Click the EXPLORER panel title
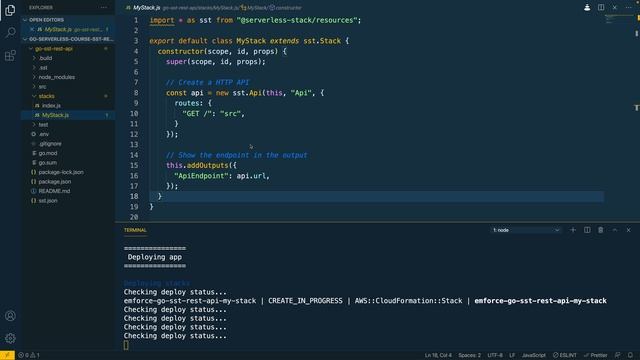 click(41, 7)
